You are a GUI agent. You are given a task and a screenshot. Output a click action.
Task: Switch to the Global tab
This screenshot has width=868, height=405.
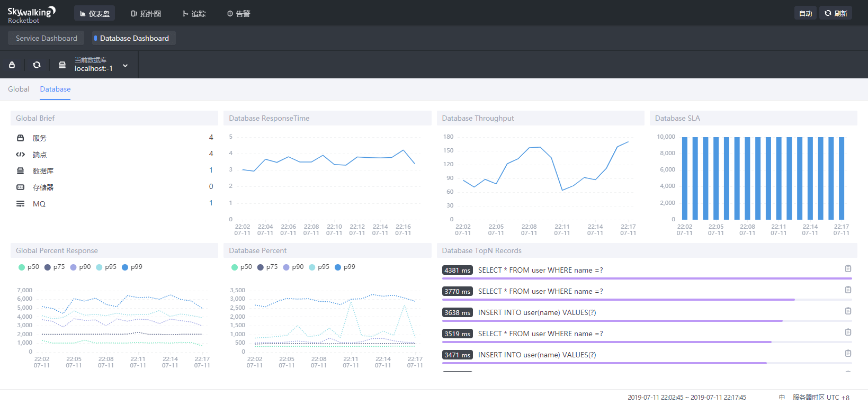tap(19, 89)
